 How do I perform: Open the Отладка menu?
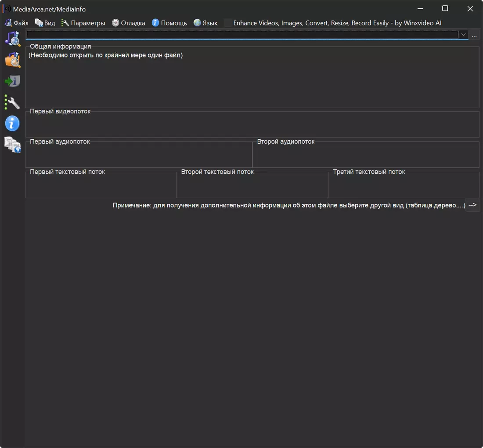(x=129, y=23)
